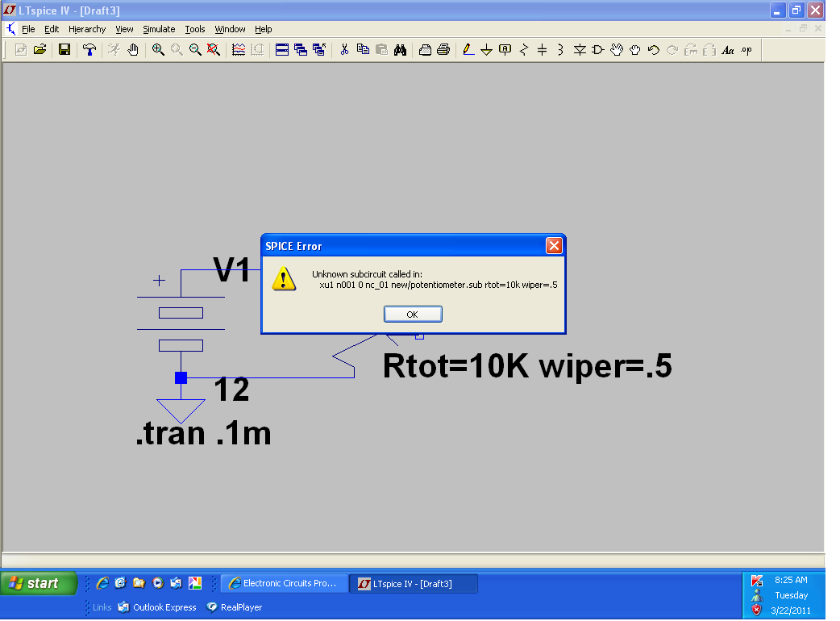Zoom to fit with the crossed magnifier icon
The width and height of the screenshot is (840, 621).
tap(213, 50)
